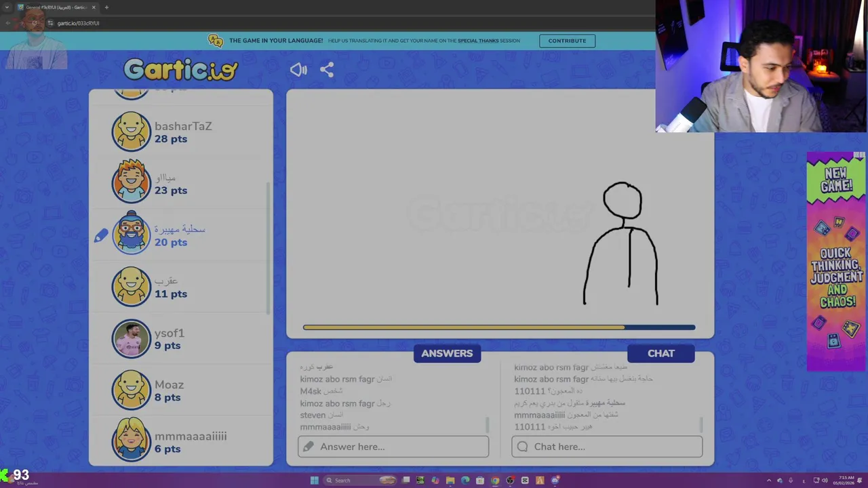
Task: Click the chat panel scrollbar
Action: click(x=701, y=425)
